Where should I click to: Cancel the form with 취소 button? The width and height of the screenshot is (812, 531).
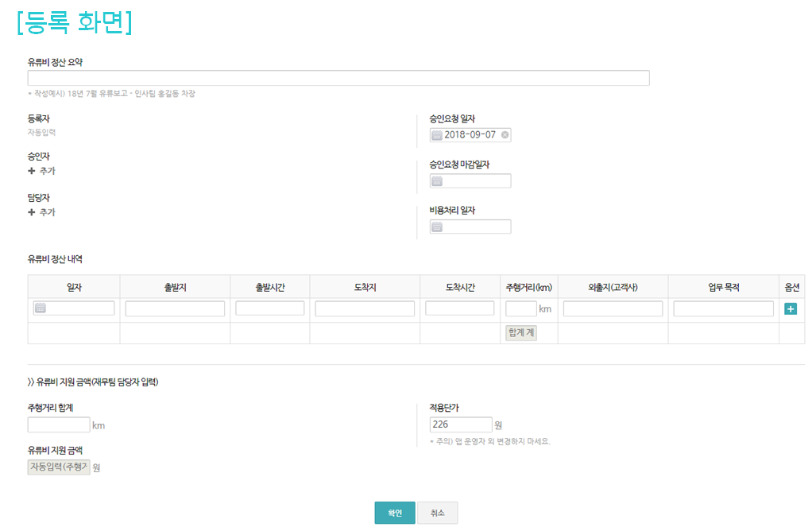point(437,513)
